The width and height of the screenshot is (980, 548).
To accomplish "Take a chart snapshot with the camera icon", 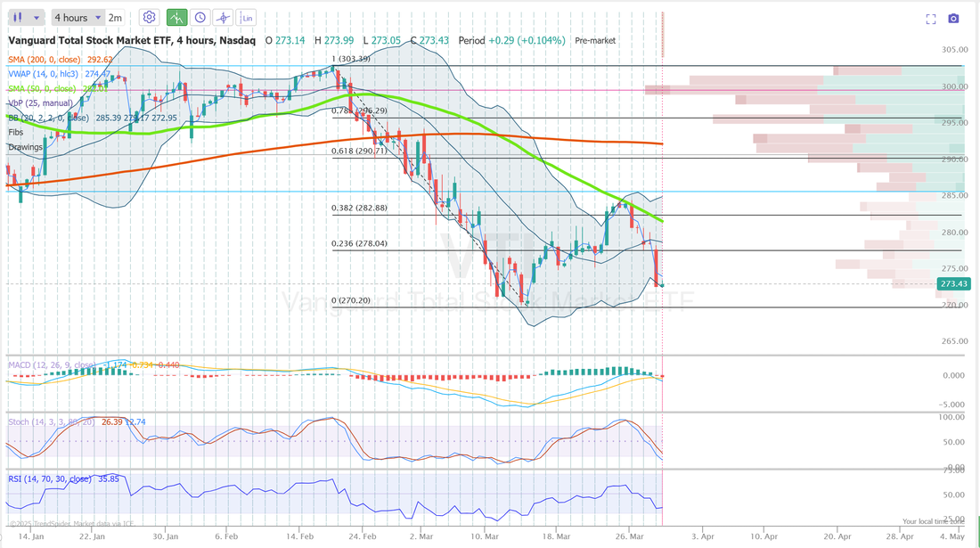I will [953, 19].
